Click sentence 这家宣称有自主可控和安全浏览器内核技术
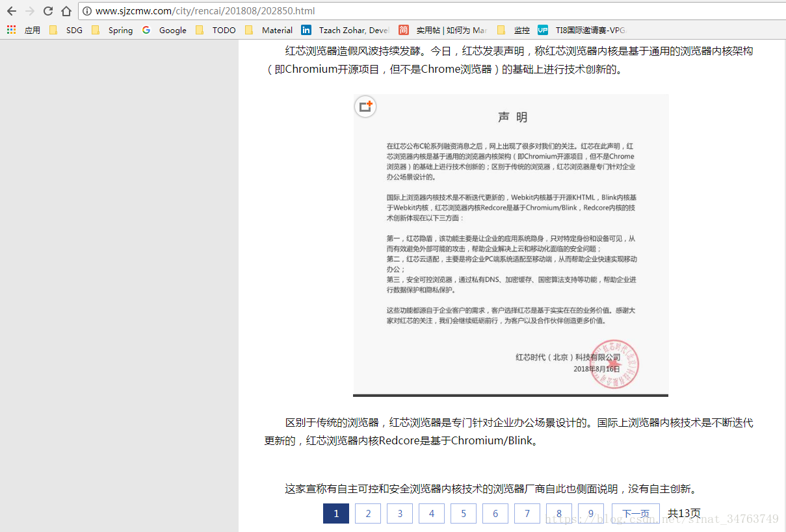The image size is (786, 532). pos(491,489)
